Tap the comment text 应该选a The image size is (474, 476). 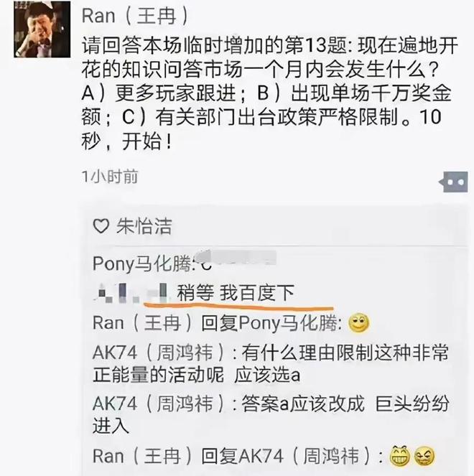pyautogui.click(x=267, y=375)
